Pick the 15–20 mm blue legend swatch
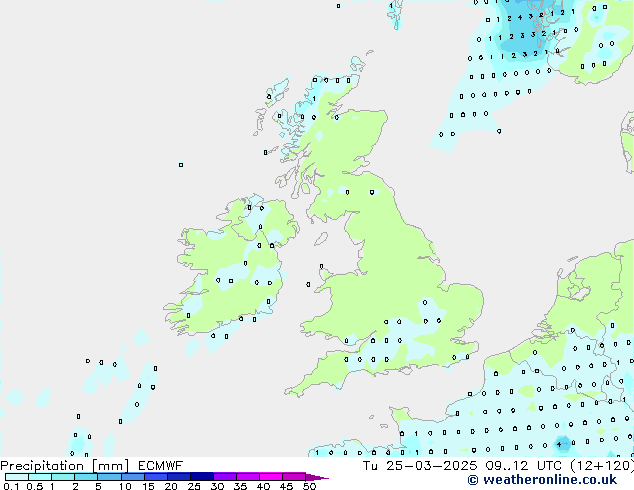Viewport: 634px width, 490px height. click(155, 477)
